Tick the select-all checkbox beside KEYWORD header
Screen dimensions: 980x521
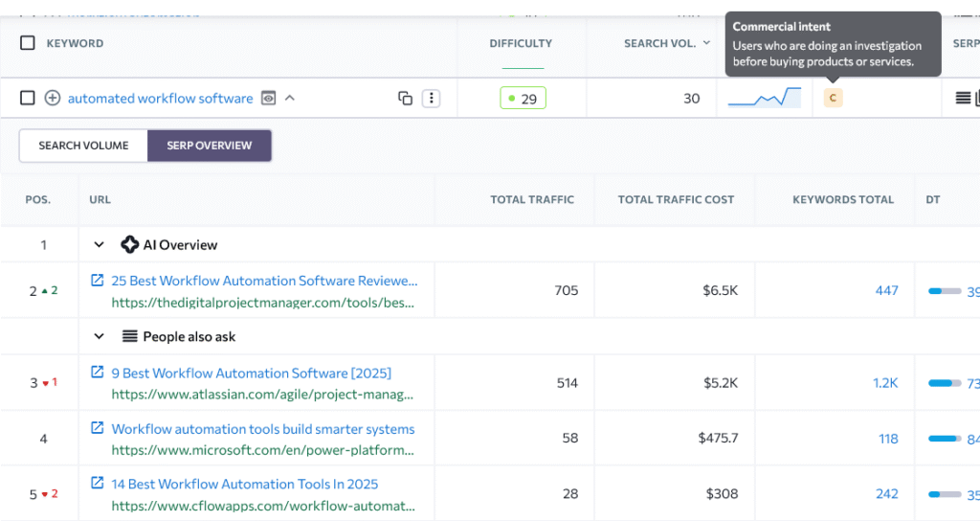(x=28, y=43)
